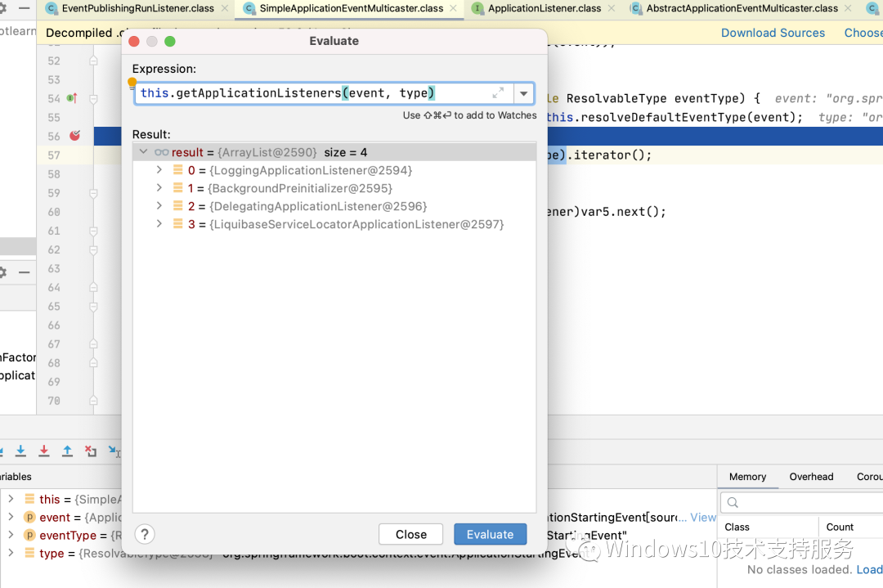
Task: Click line number 57 in the gutter
Action: click(53, 155)
